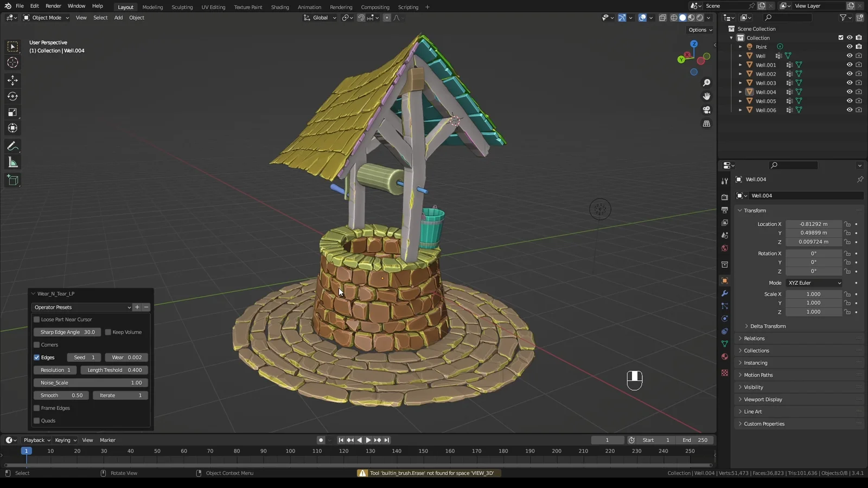The image size is (868, 488).
Task: Open the Modifiers wrench properties tab
Action: (725, 293)
